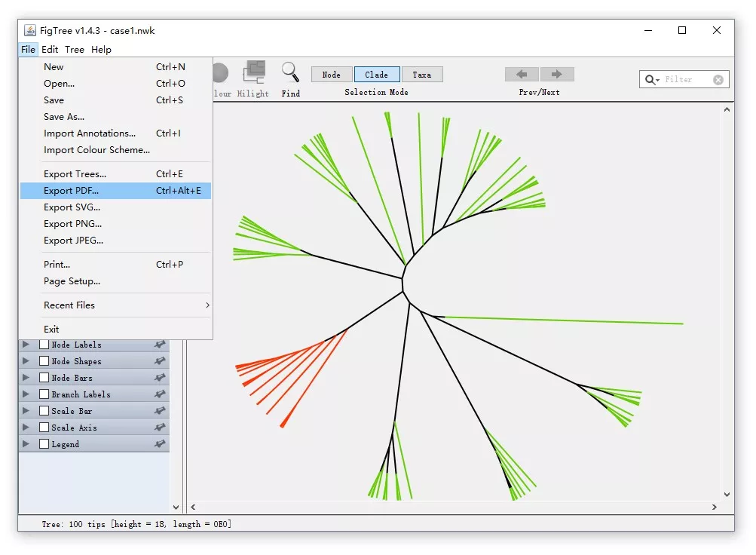Expand the Node Bars section
Image resolution: width=756 pixels, height=555 pixels.
pos(26,378)
